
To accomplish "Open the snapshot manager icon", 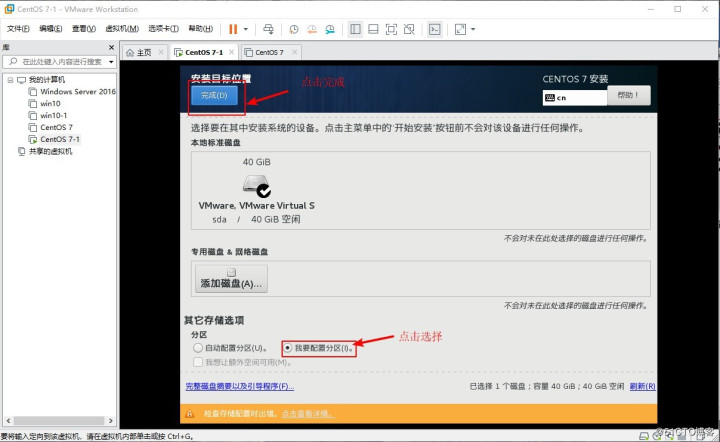I will pyautogui.click(x=330, y=29).
